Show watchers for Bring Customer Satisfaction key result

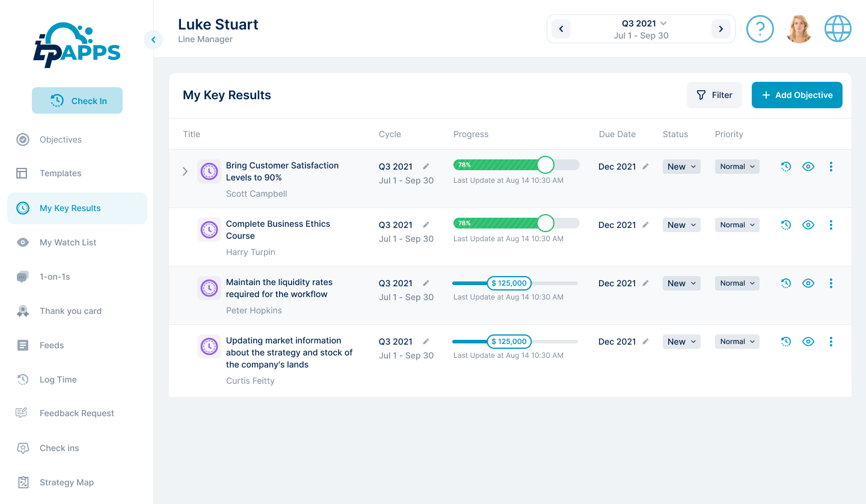point(808,167)
